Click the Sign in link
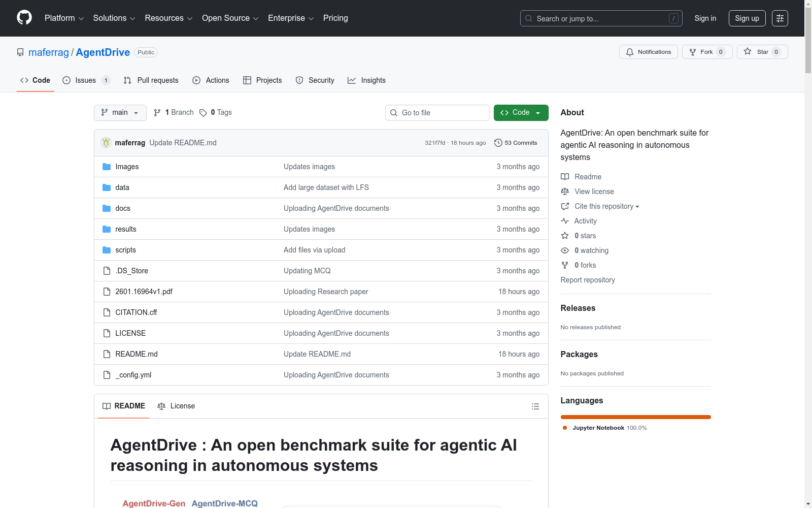The image size is (812, 508). [x=705, y=18]
